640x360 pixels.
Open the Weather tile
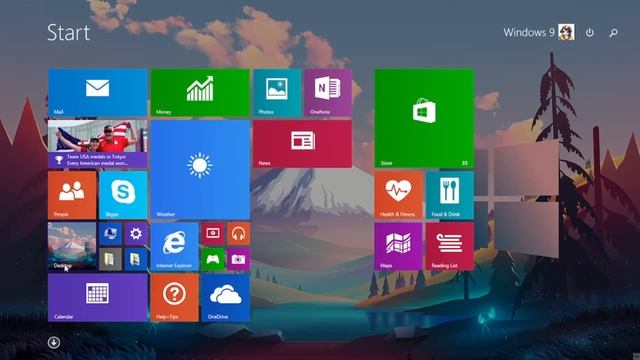click(x=200, y=169)
